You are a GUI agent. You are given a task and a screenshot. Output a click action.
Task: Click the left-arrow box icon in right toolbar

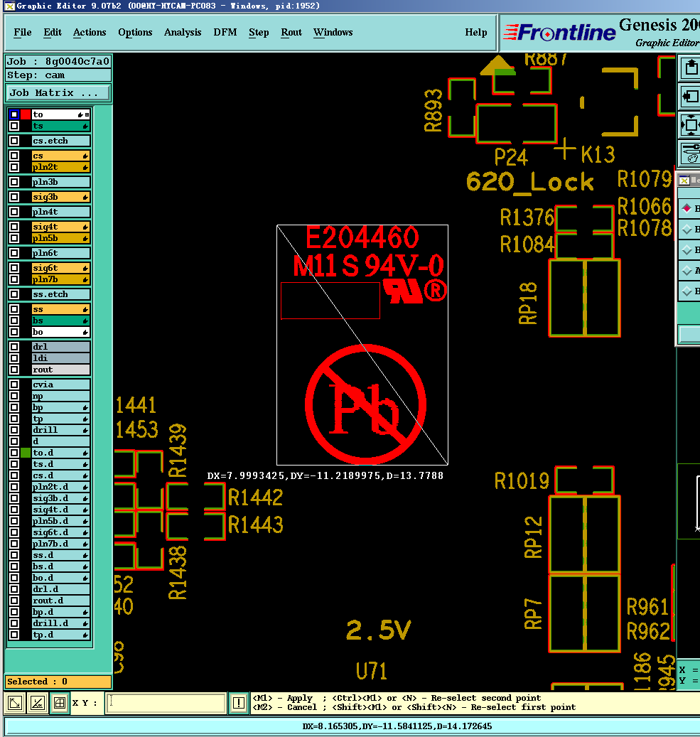tap(690, 97)
